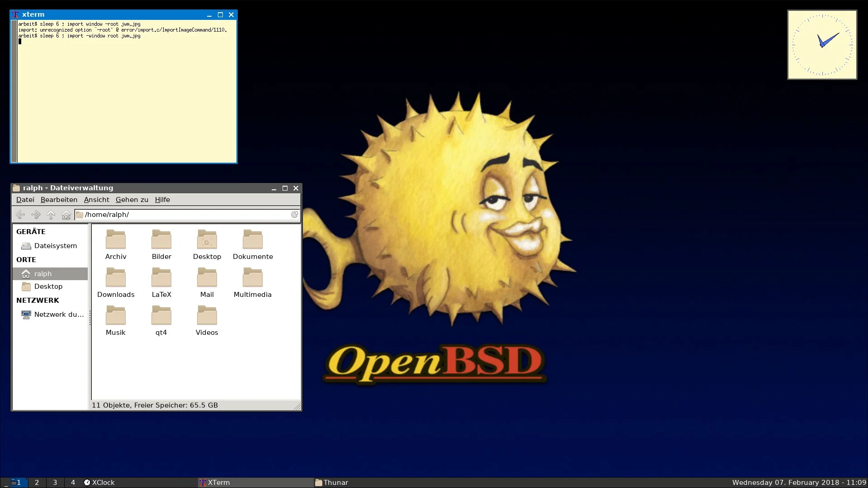
Task: Select the LaTeX folder
Action: click(161, 283)
